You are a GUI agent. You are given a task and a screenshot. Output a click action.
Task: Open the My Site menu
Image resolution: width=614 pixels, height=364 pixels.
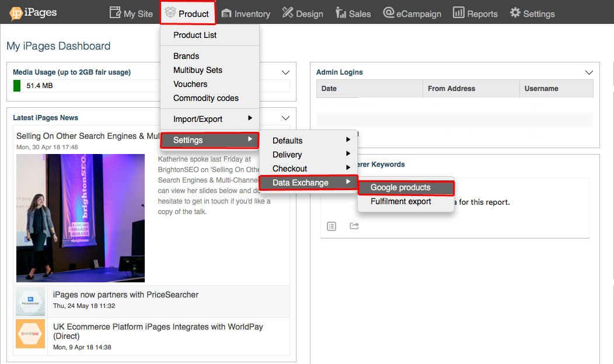(x=131, y=13)
